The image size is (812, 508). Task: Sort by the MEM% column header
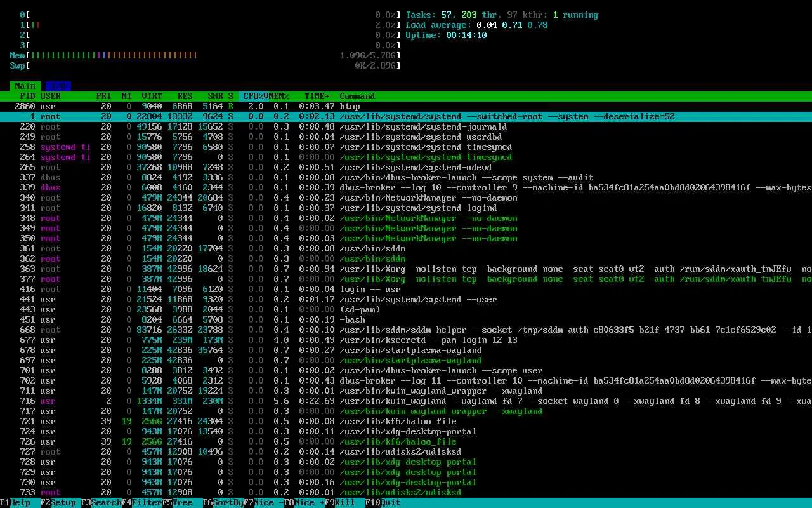(x=278, y=96)
